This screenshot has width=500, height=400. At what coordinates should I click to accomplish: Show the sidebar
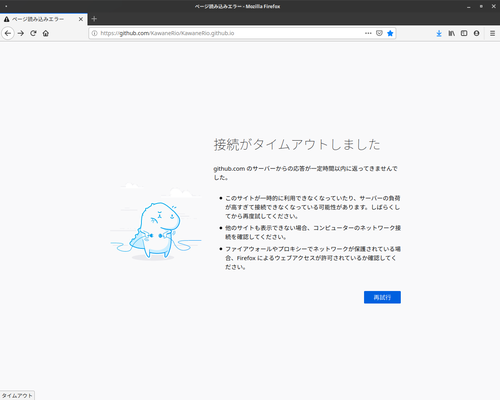coord(464,33)
